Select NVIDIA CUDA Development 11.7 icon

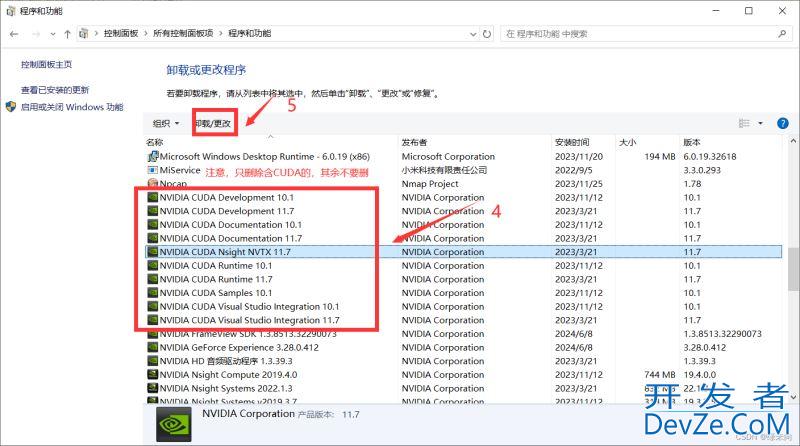click(x=152, y=211)
